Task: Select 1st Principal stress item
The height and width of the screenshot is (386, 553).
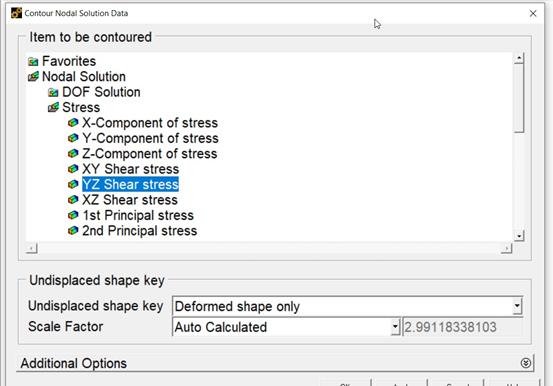Action: (138, 215)
